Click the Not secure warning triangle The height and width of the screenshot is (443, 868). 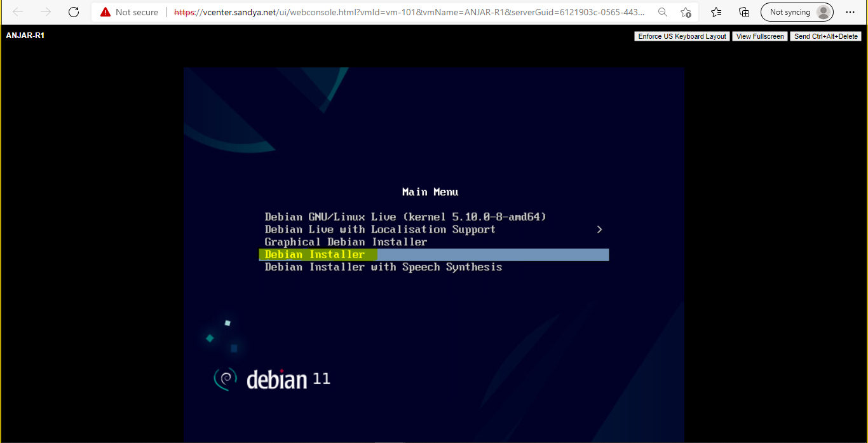pyautogui.click(x=105, y=12)
